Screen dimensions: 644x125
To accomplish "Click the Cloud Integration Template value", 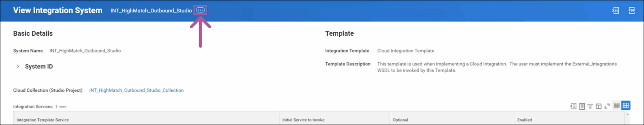I will 406,51.
